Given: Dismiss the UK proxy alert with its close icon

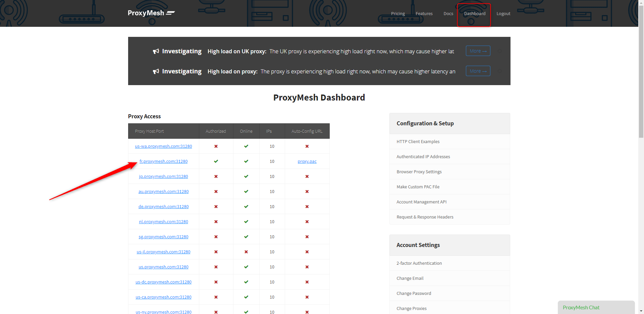Looking at the screenshot, I should (x=500, y=51).
